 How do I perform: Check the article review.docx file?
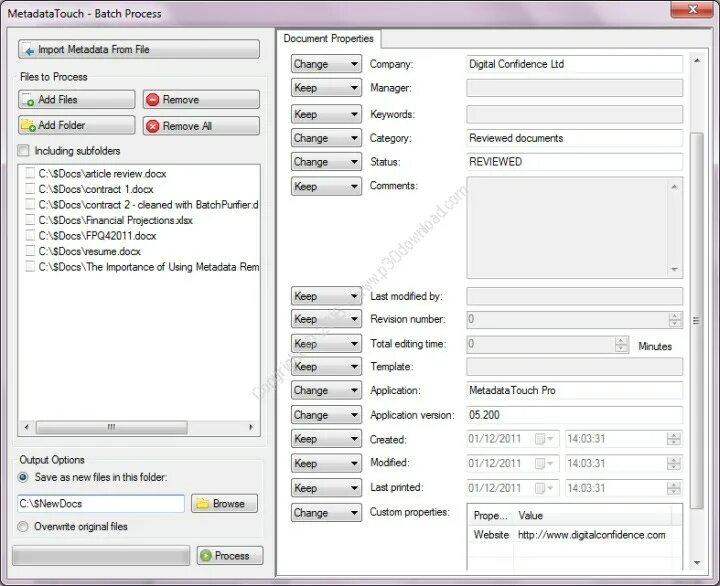30,173
